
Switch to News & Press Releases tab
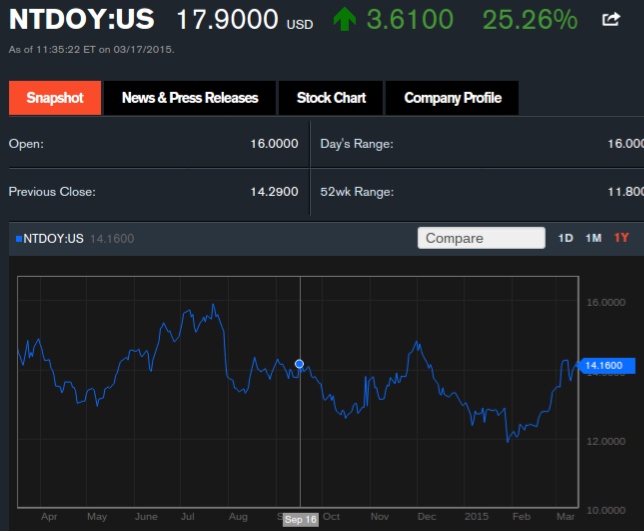190,98
